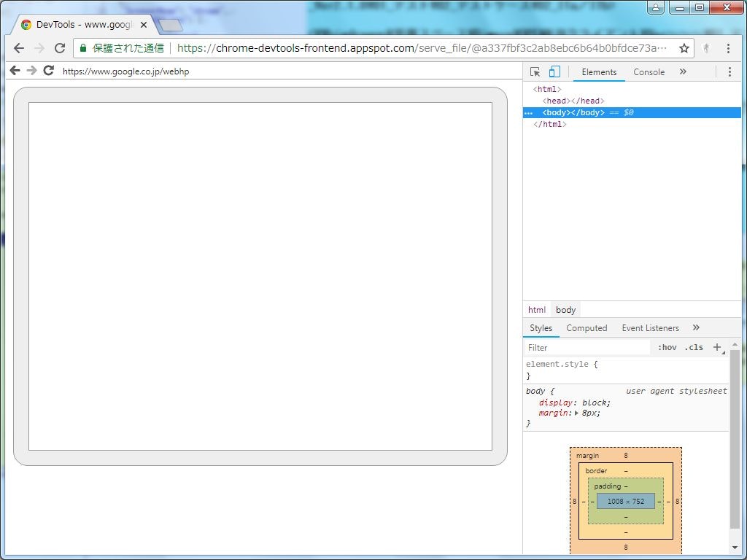Reload the Chrome browser tab
This screenshot has width=747, height=560.
click(x=60, y=48)
